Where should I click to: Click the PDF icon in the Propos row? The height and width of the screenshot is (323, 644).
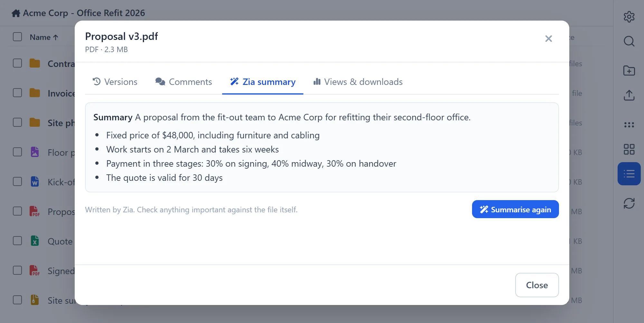[x=35, y=211]
